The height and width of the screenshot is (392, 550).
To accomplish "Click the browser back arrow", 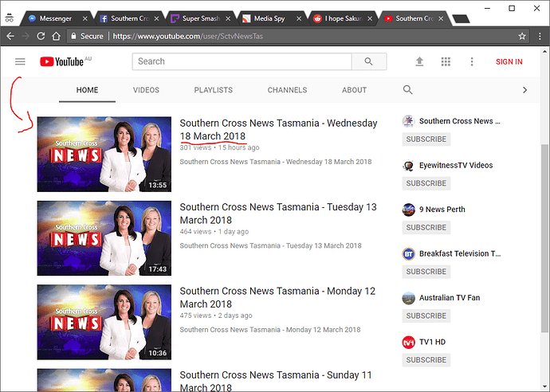I will point(10,36).
